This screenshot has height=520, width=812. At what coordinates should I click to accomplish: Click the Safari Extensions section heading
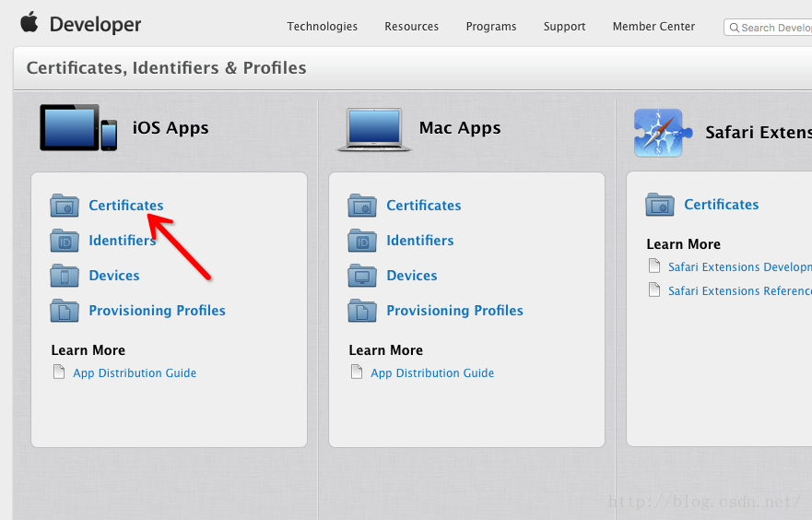point(759,133)
